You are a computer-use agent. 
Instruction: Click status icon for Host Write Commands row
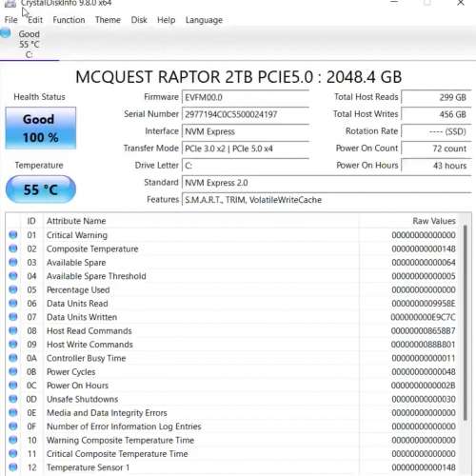13,344
